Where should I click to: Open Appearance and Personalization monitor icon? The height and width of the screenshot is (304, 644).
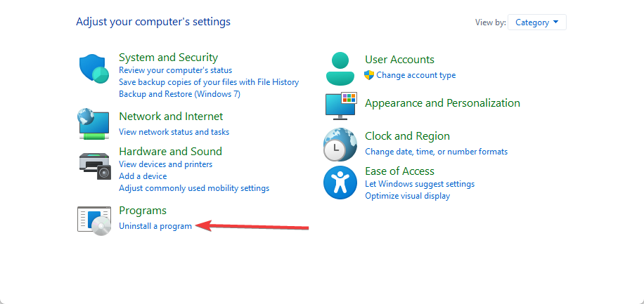(341, 106)
